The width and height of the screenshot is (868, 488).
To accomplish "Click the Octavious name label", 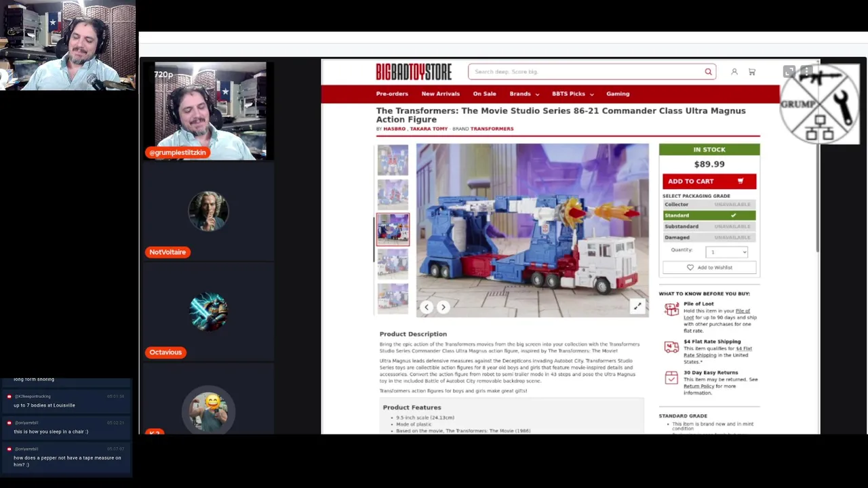I will [x=165, y=352].
